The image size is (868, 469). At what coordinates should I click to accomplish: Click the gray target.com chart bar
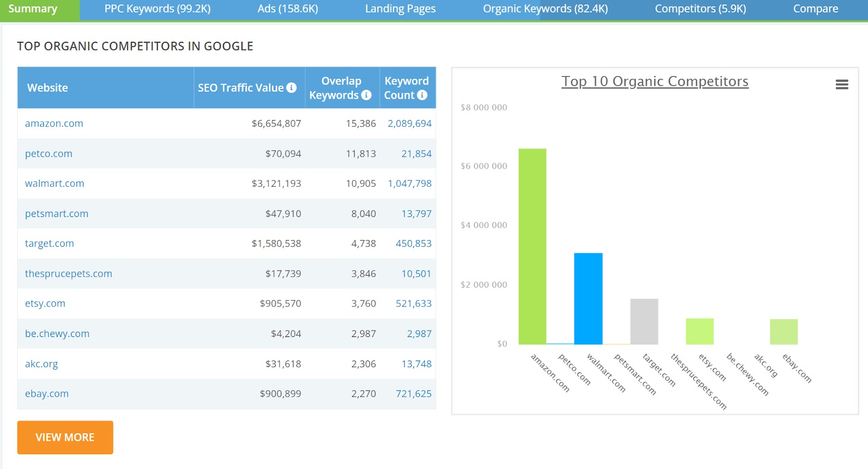coord(644,321)
